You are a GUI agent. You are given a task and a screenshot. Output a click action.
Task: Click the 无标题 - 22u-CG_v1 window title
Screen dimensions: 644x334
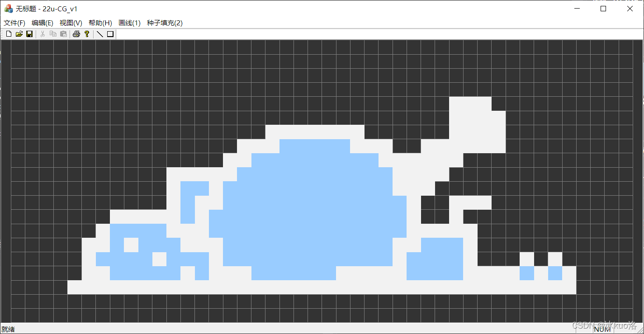[x=47, y=9]
